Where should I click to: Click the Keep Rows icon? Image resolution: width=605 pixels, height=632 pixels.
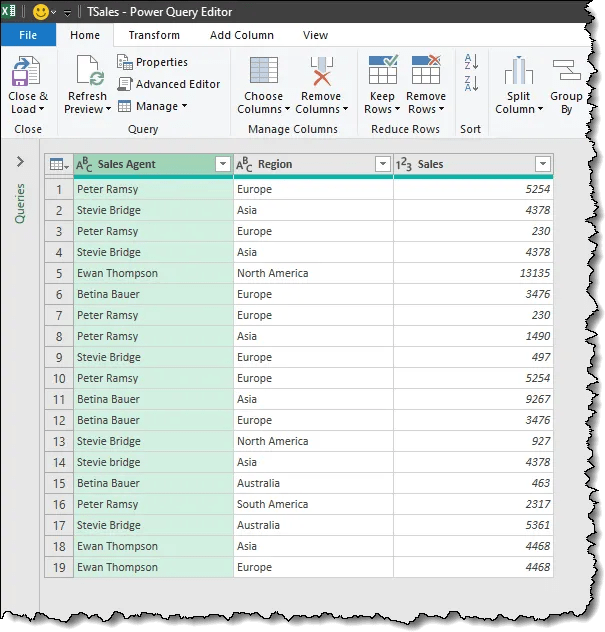click(383, 69)
